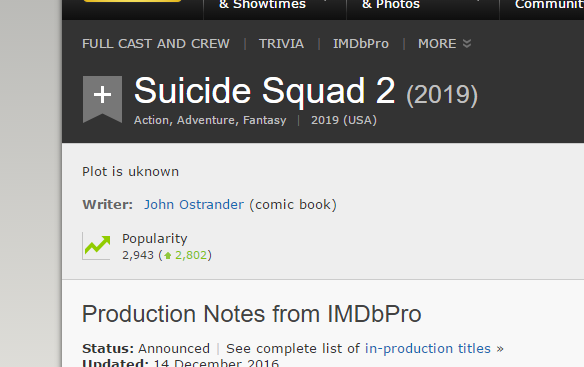Expand the MORE dropdown menu
Viewport: 584px width, 367px height.
(x=444, y=44)
